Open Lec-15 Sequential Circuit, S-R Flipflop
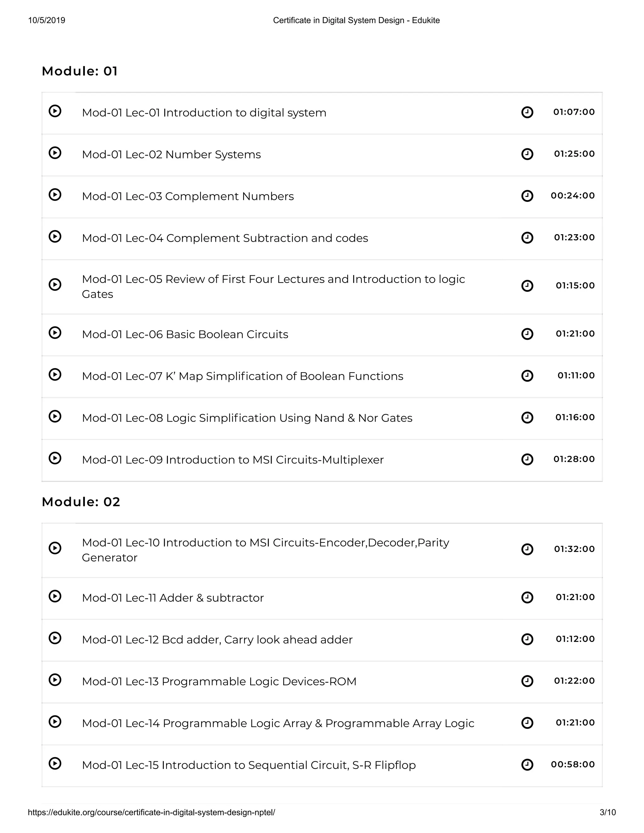Viewport: 644px width, 833px height. tap(248, 765)
